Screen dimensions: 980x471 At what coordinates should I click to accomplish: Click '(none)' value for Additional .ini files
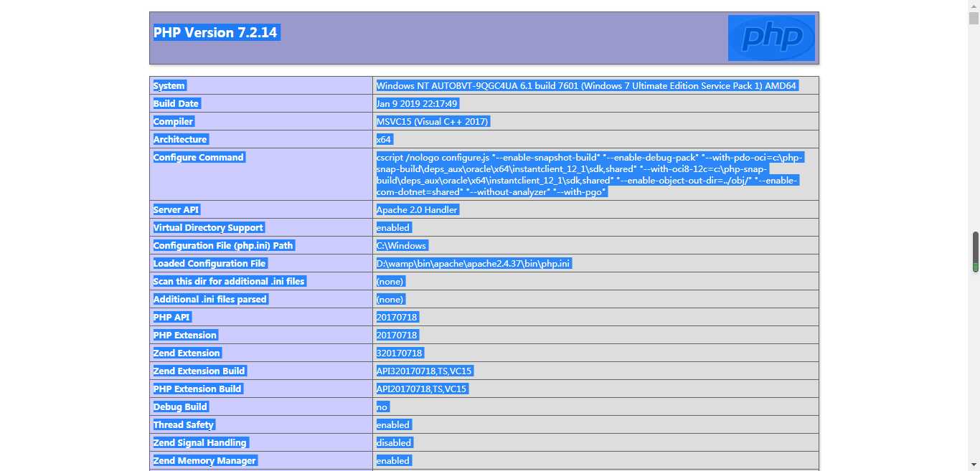click(391, 299)
